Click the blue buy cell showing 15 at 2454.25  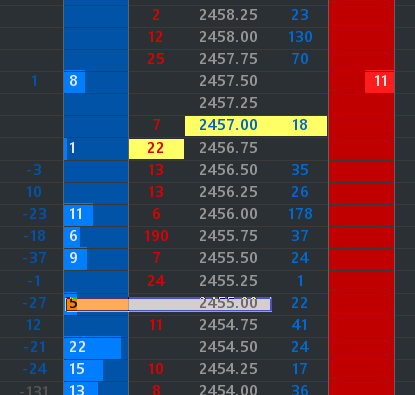point(96,369)
